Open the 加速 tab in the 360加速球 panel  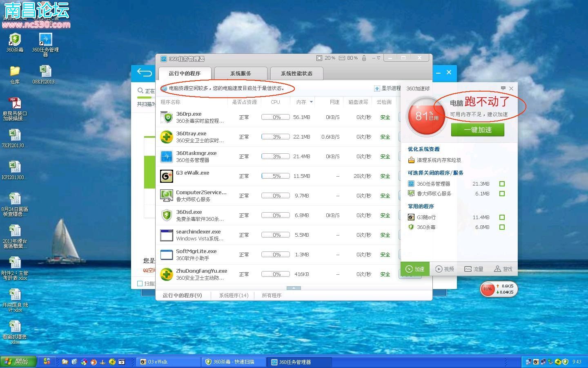click(415, 269)
